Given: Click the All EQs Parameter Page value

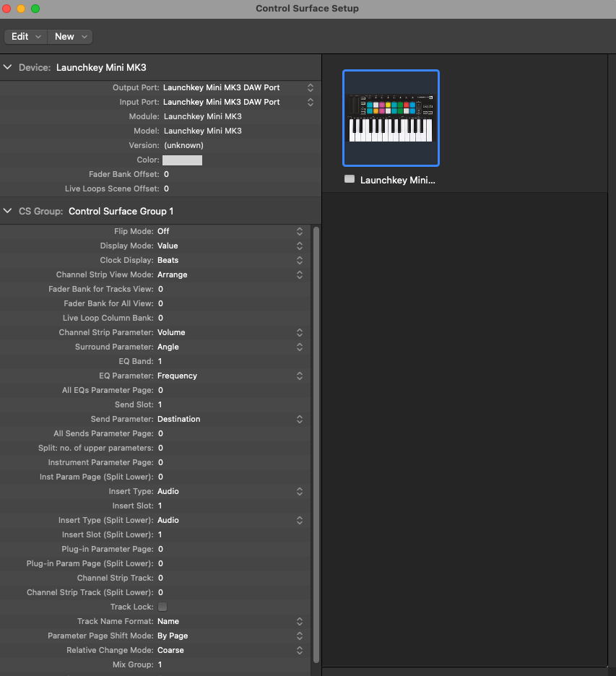Looking at the screenshot, I should pyautogui.click(x=160, y=390).
